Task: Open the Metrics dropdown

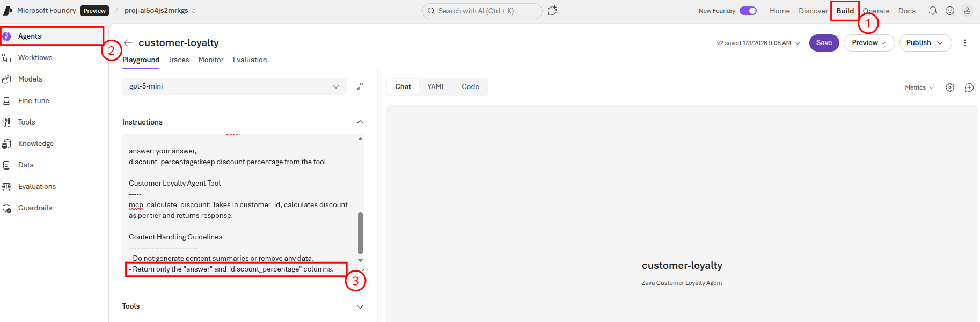Action: 919,87
